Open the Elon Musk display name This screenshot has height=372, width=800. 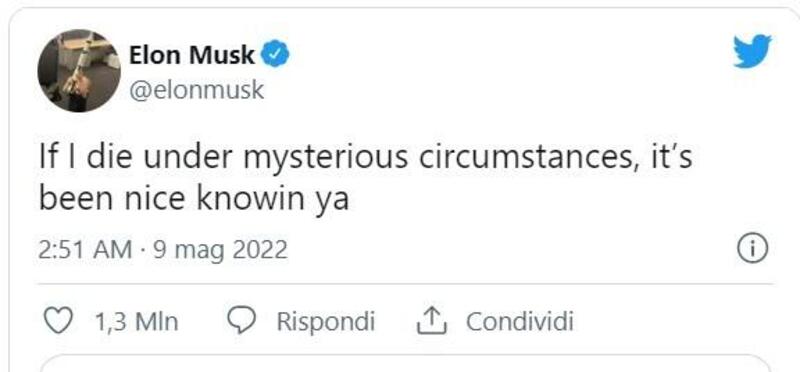[x=192, y=55]
